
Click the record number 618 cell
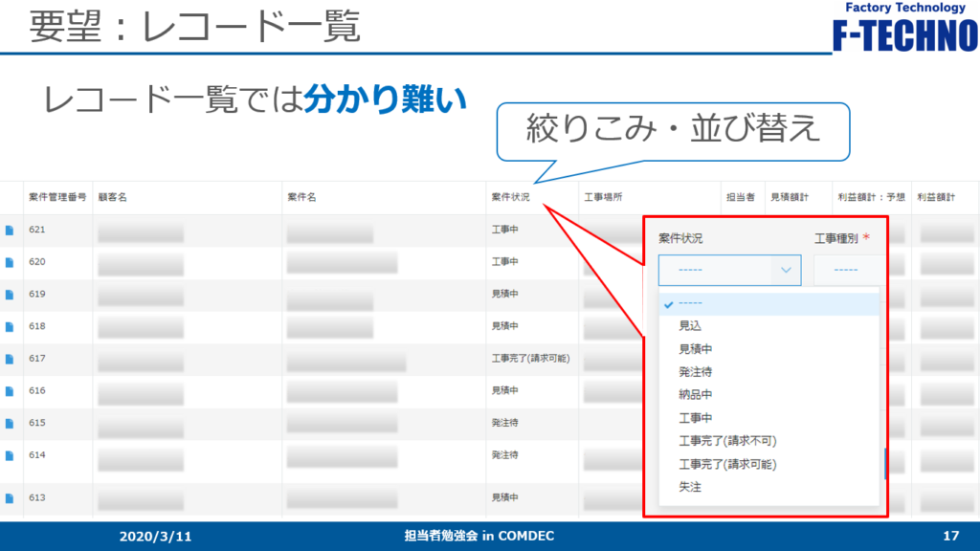click(x=37, y=326)
